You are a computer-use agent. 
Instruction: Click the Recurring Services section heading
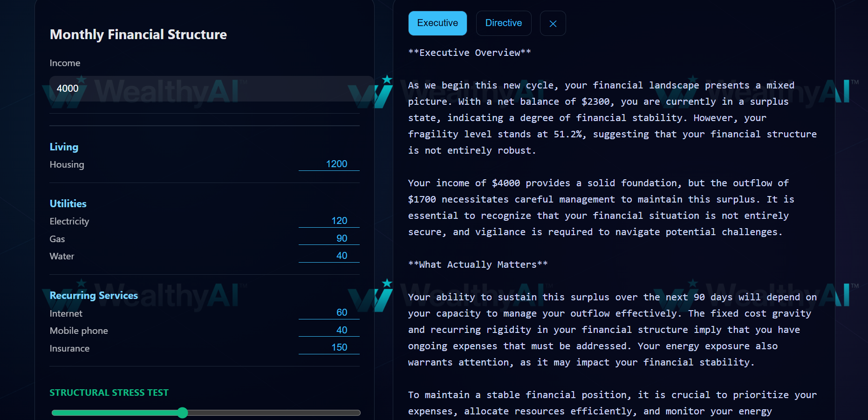pyautogui.click(x=94, y=295)
